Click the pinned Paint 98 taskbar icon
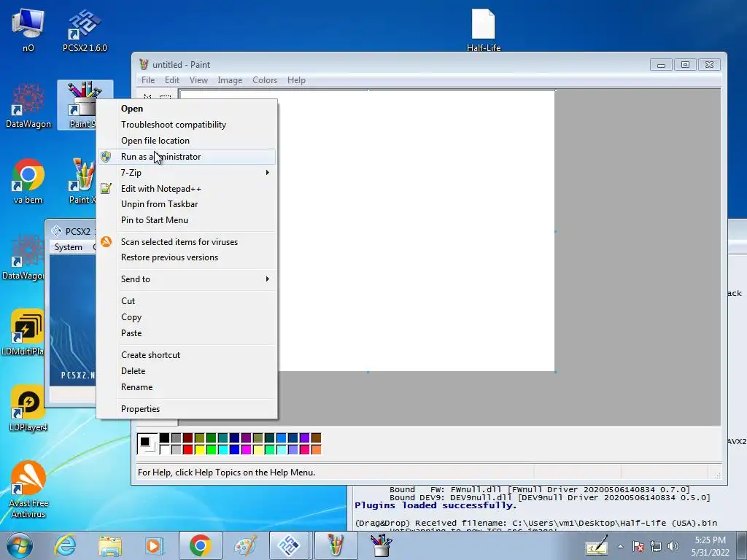This screenshot has width=747, height=560. tap(381, 545)
